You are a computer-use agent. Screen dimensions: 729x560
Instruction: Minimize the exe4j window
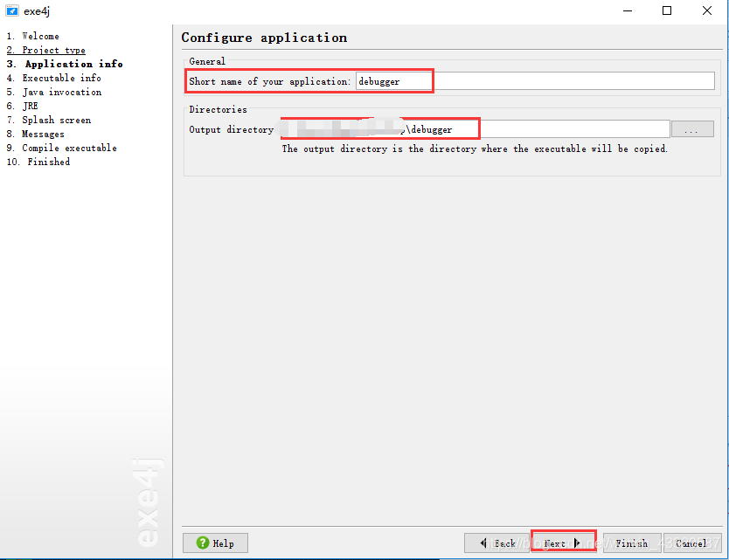click(x=628, y=10)
